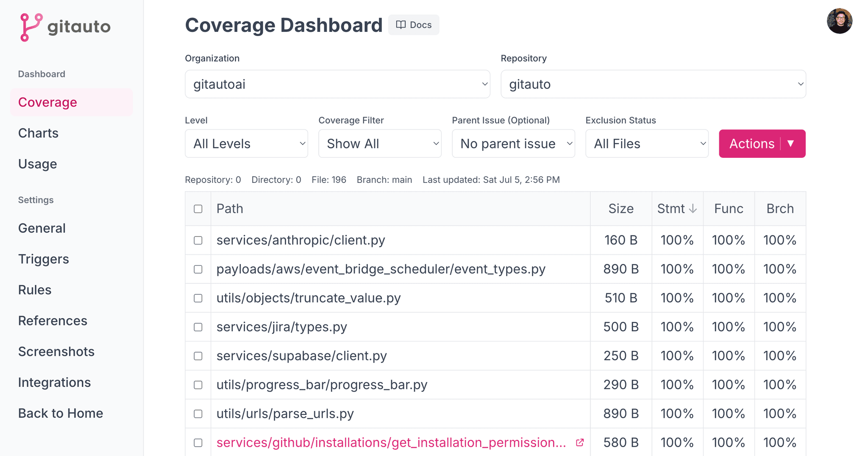868x456 pixels.
Task: Expand the Coverage Filter dropdown Show All
Action: pos(380,143)
